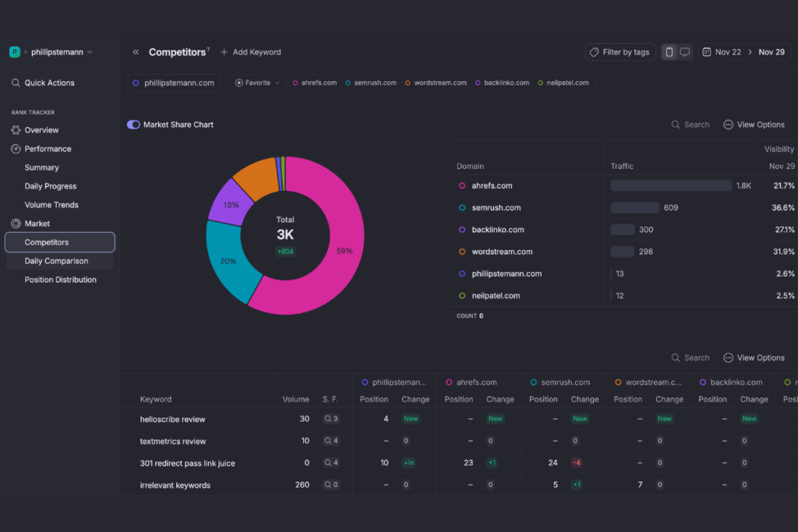Click keyword table View Options ellipsis icon
This screenshot has width=798, height=532.
pyautogui.click(x=729, y=358)
